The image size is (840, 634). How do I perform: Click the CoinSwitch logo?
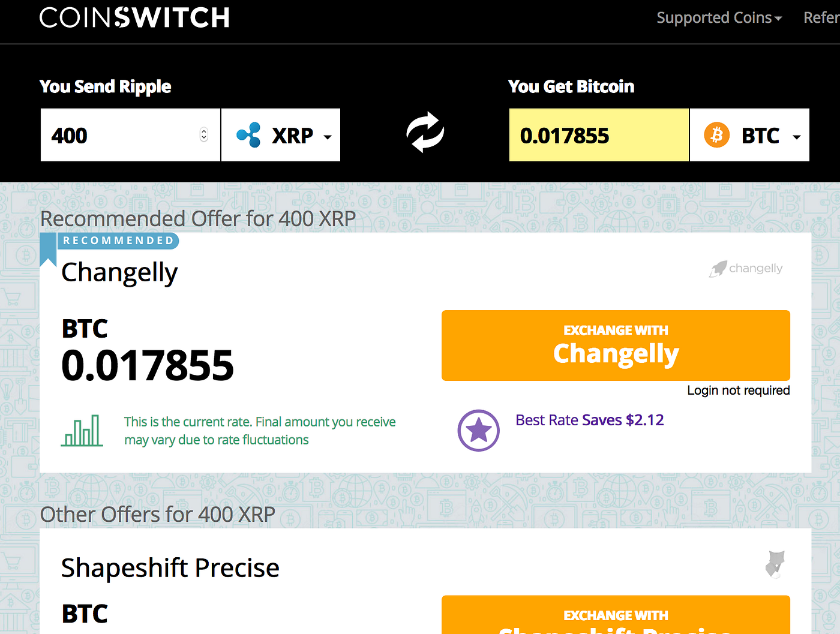pos(134,17)
